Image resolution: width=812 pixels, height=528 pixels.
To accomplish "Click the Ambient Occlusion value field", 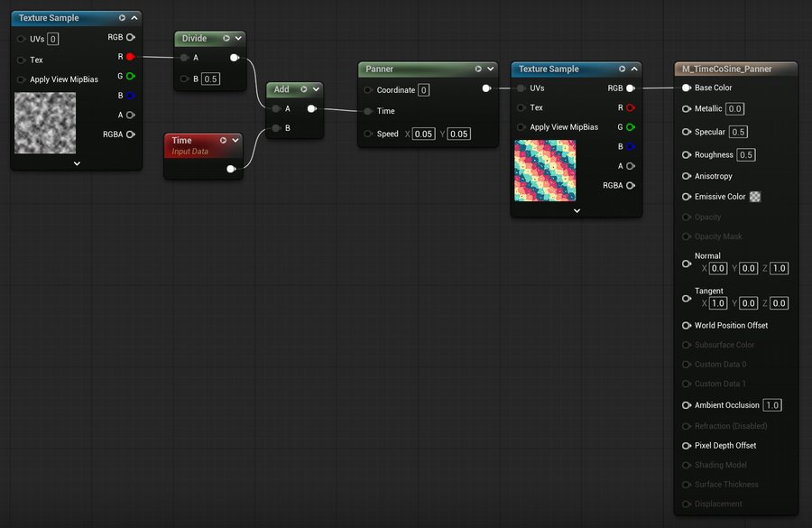I will 772,405.
